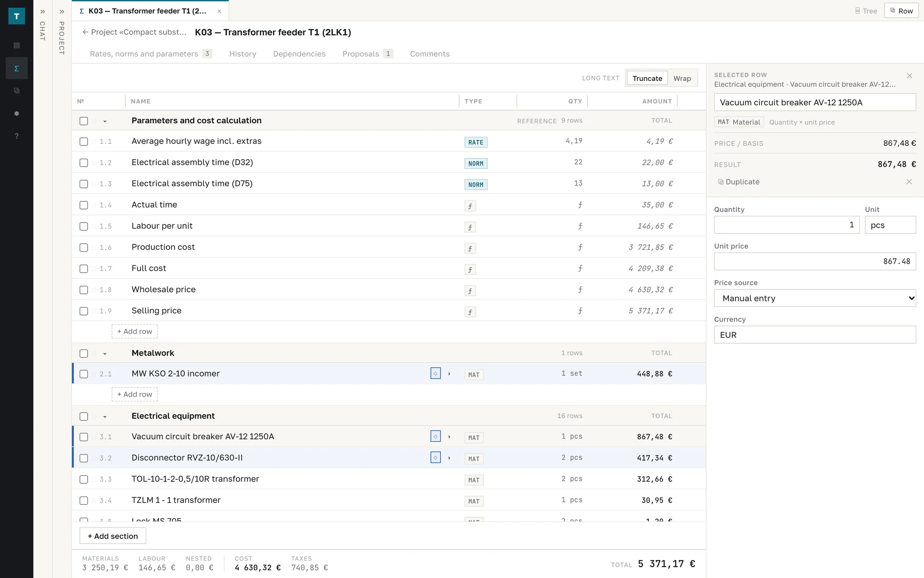Viewport: 924px width, 578px height.
Task: Select the Parameters and cost calculation checkbox
Action: click(x=84, y=121)
